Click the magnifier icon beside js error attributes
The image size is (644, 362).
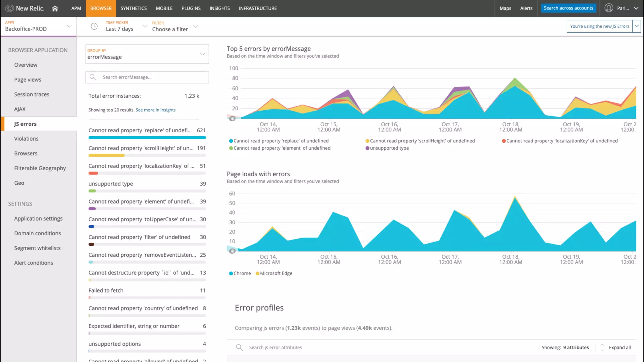click(239, 347)
